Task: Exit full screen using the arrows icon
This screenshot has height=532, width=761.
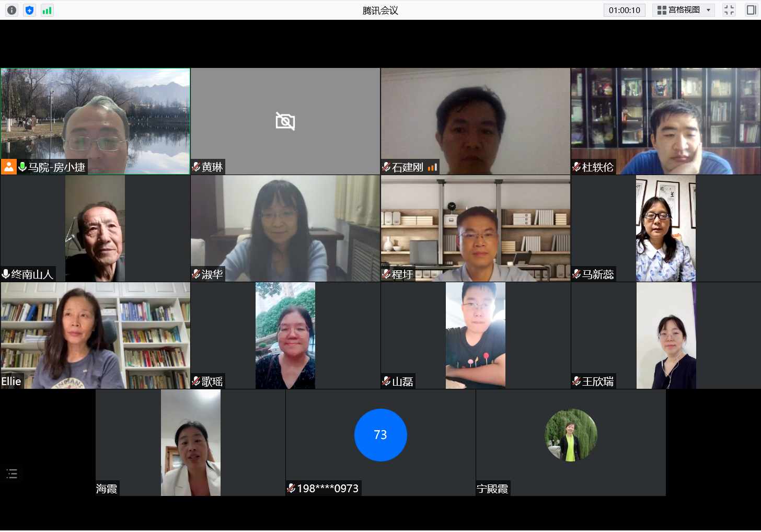Action: [x=729, y=10]
